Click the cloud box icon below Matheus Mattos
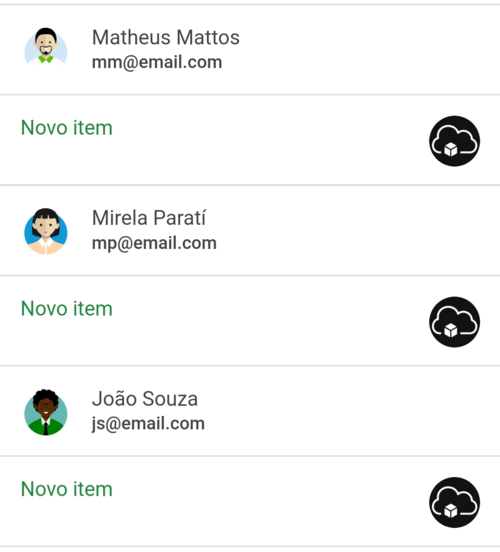The height and width of the screenshot is (552, 500). point(454,141)
